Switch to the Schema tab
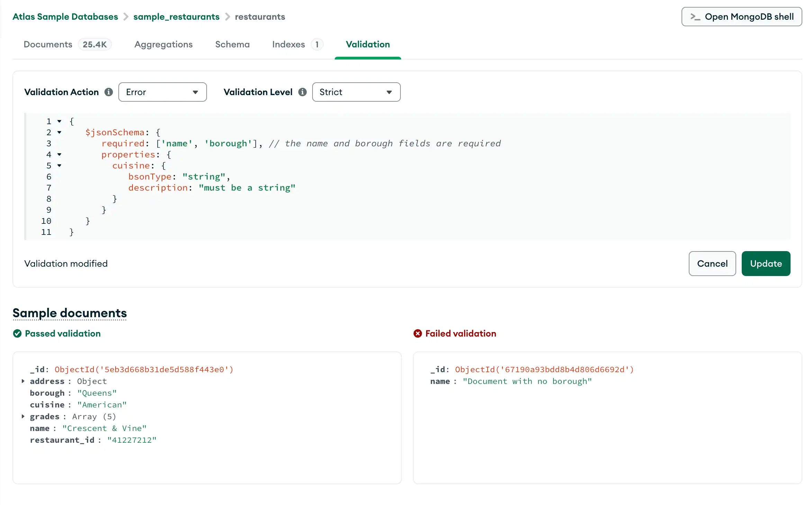Screen dimensions: 812x505 (x=232, y=44)
